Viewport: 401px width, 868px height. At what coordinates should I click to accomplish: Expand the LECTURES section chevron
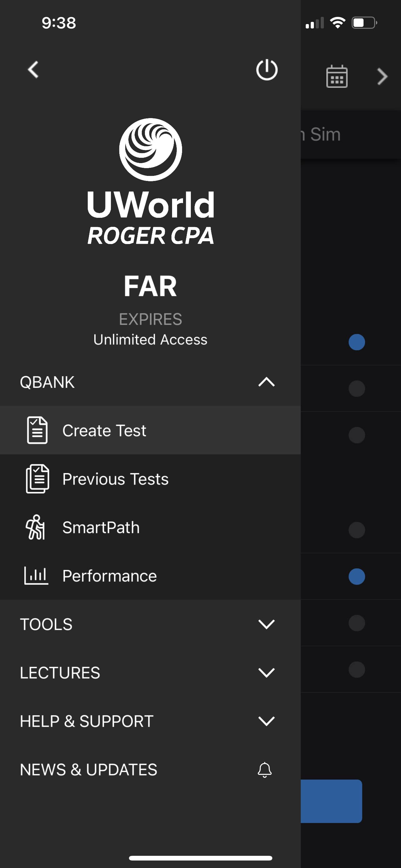(266, 673)
